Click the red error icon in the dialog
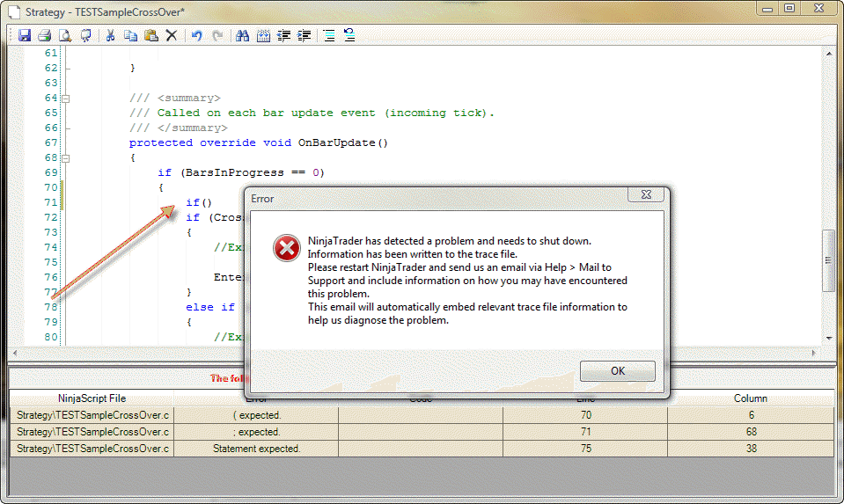This screenshot has height=504, width=844. pyautogui.click(x=286, y=248)
